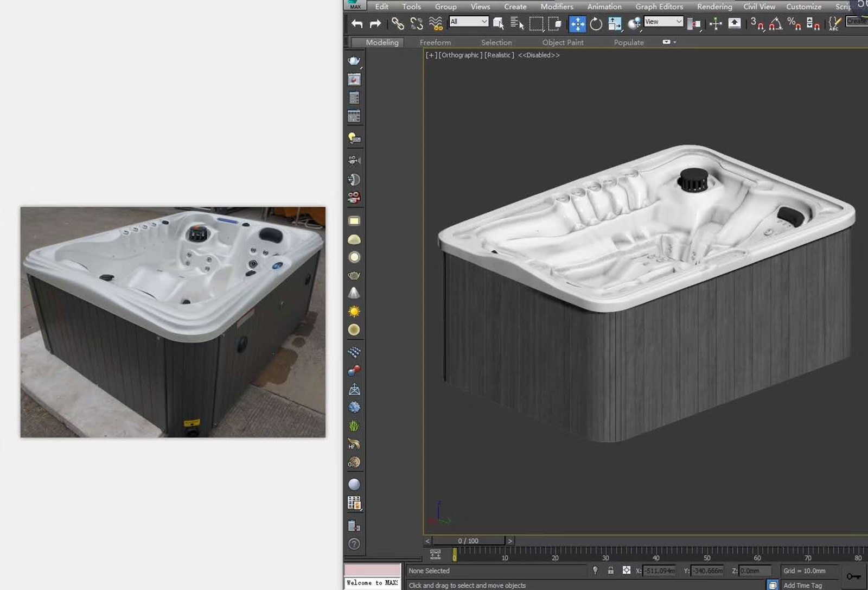The width and height of the screenshot is (868, 590).
Task: Click the Undo arrow in the toolbar
Action: [x=356, y=24]
